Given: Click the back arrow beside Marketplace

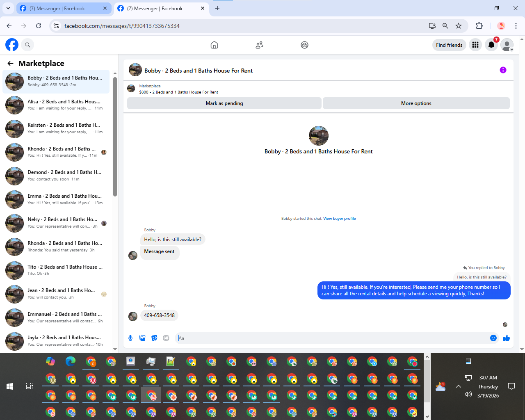Looking at the screenshot, I should click(x=11, y=63).
